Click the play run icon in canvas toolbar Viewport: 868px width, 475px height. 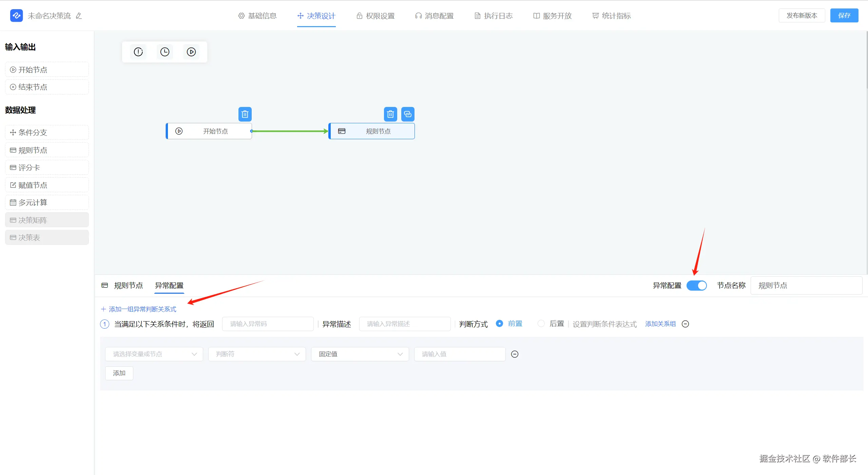191,52
